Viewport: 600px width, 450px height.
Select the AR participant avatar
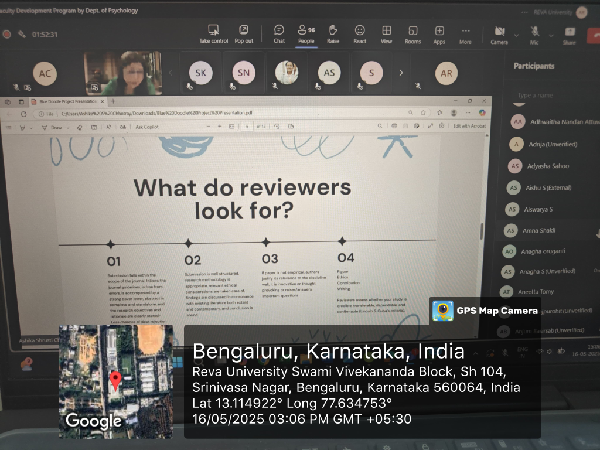coord(447,73)
